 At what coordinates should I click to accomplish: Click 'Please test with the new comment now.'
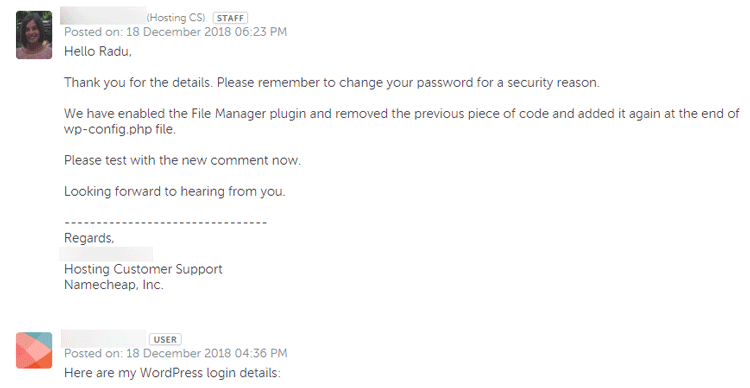pyautogui.click(x=182, y=160)
